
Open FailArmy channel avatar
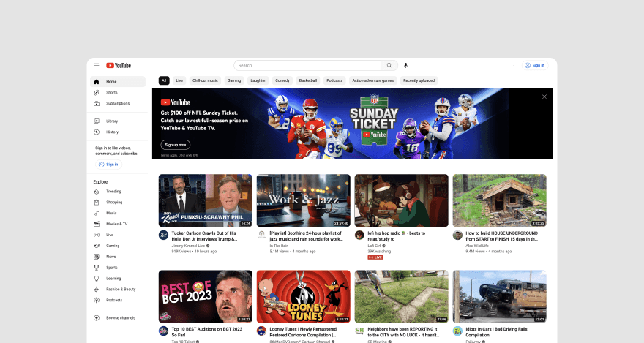(457, 331)
